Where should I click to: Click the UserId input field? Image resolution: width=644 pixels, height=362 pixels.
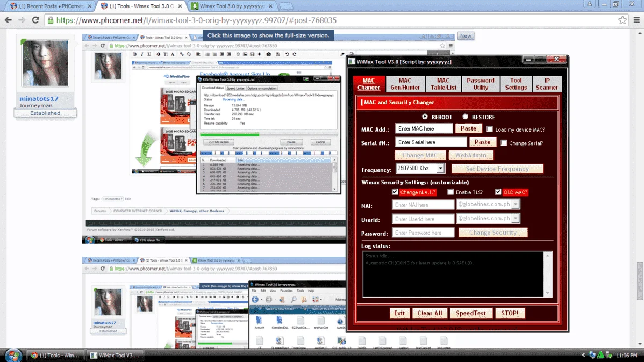pyautogui.click(x=423, y=219)
